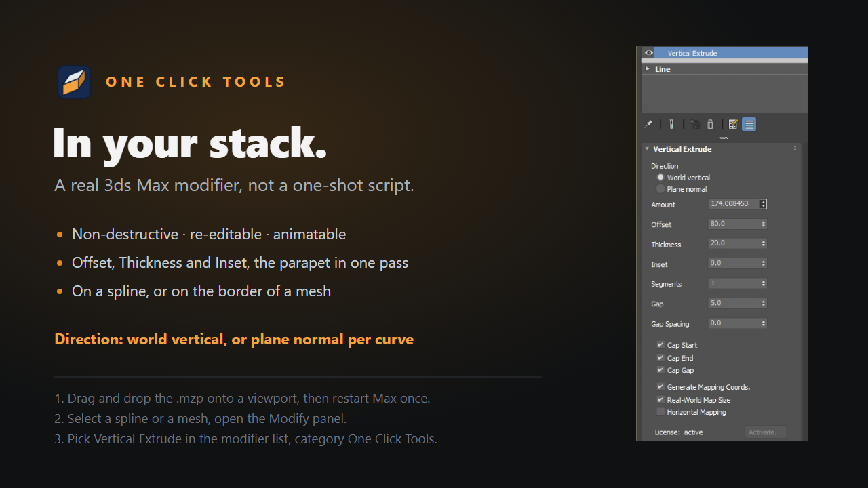Screen dimensions: 868x488
Task: Expand the Line entry in the stack
Action: tap(648, 69)
